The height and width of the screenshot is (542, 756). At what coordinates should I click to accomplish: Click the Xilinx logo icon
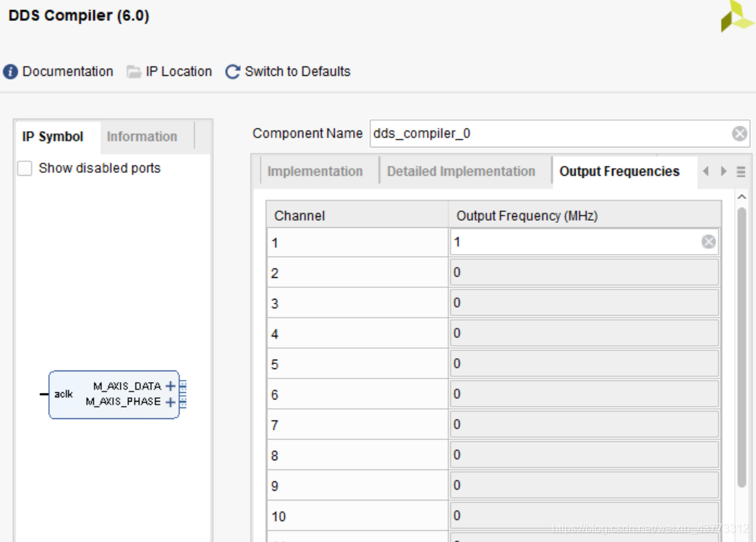[737, 16]
